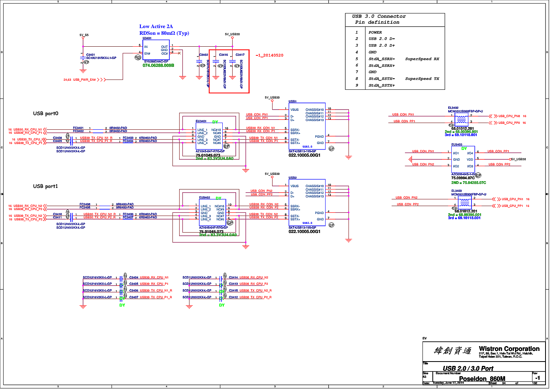Viewport: 555px width, 392px height.
Task: Select the USB_CPU_PN1 off-page net
Action: coord(512,199)
